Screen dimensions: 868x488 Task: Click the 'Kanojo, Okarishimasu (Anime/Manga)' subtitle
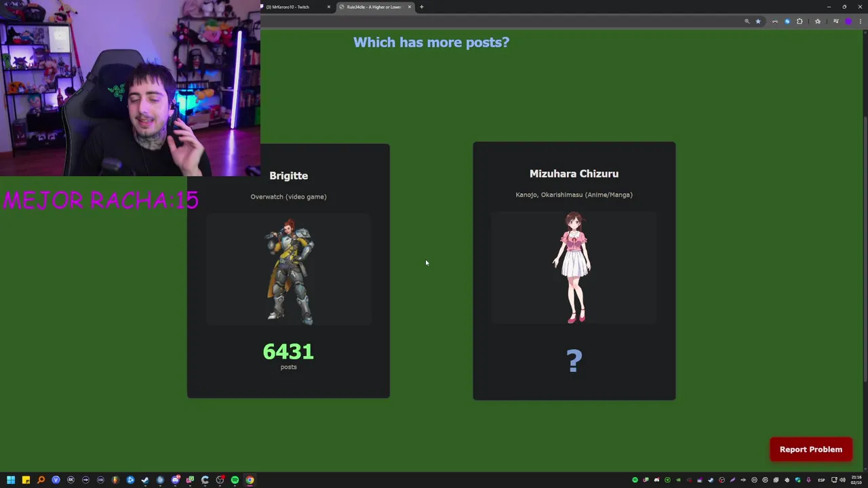(x=574, y=195)
